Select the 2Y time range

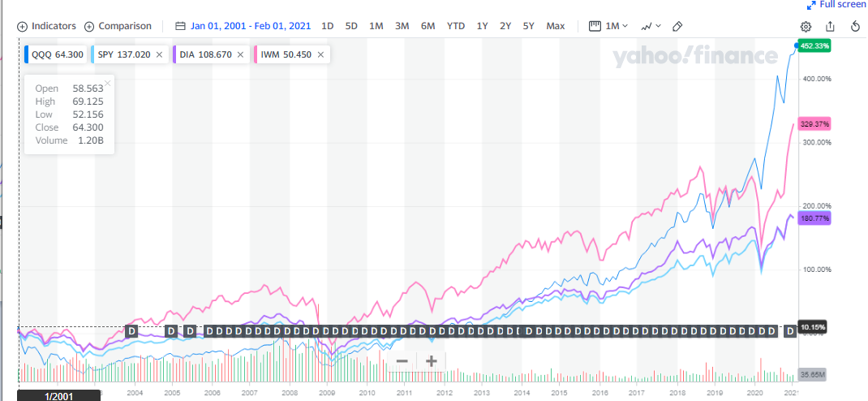coord(505,26)
